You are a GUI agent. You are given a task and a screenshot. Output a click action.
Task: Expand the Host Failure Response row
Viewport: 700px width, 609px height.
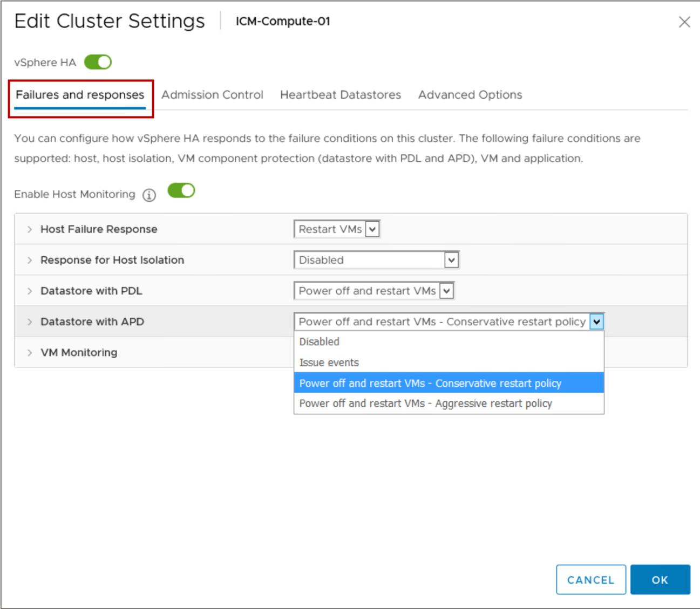coord(30,229)
